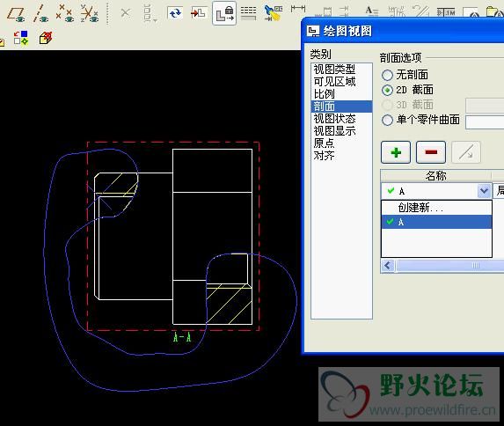This screenshot has height=426, width=504.
Task: Choose the 2D 截面 radio option
Action: 387,90
